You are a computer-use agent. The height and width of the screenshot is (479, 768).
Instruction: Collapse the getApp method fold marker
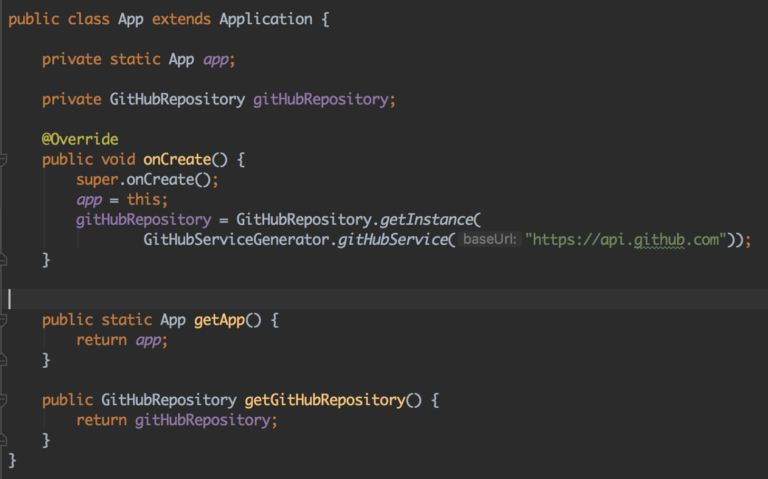(2, 320)
